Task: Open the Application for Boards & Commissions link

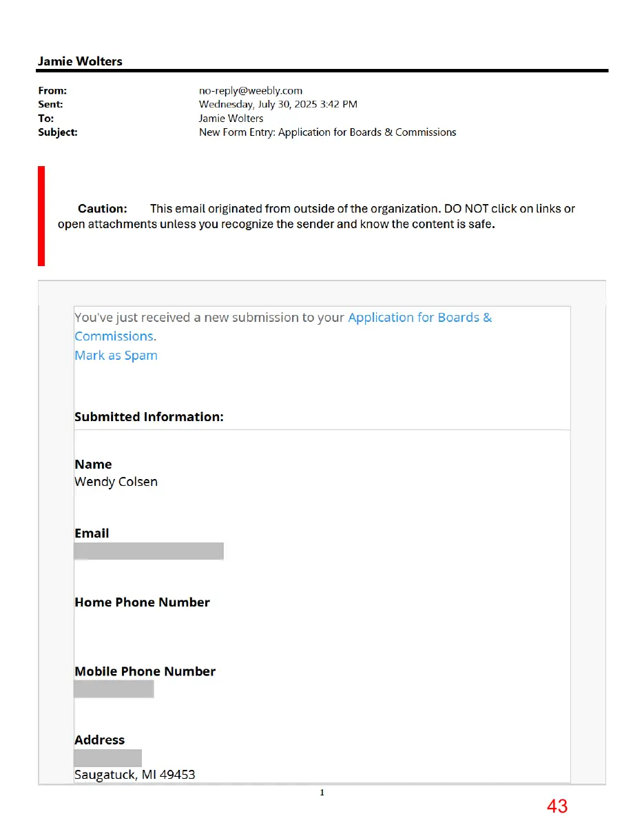Action: [x=283, y=327]
